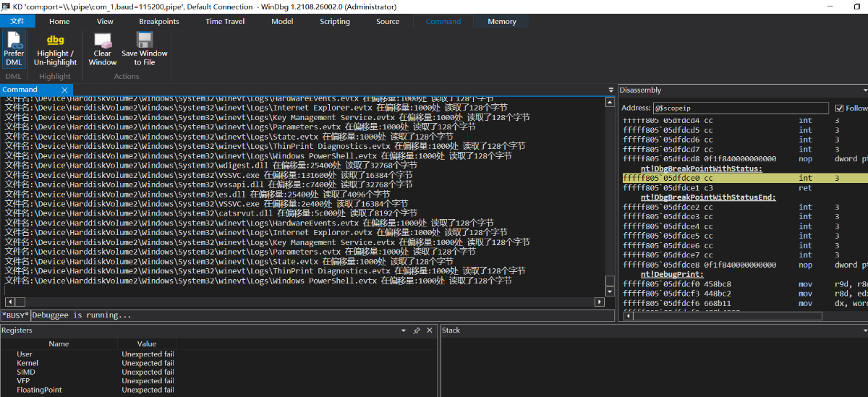868x397 pixels.
Task: Select the Memory ribbon tab
Action: [502, 21]
